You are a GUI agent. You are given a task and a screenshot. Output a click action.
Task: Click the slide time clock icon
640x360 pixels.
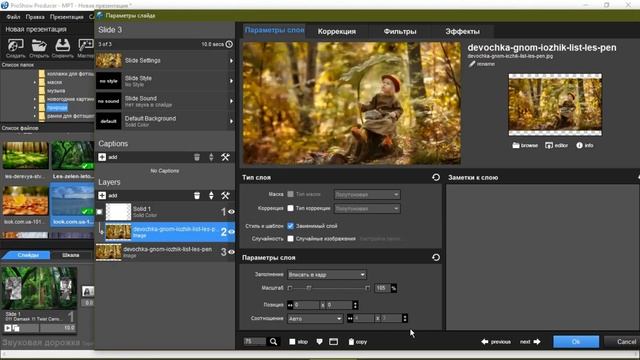[229, 44]
